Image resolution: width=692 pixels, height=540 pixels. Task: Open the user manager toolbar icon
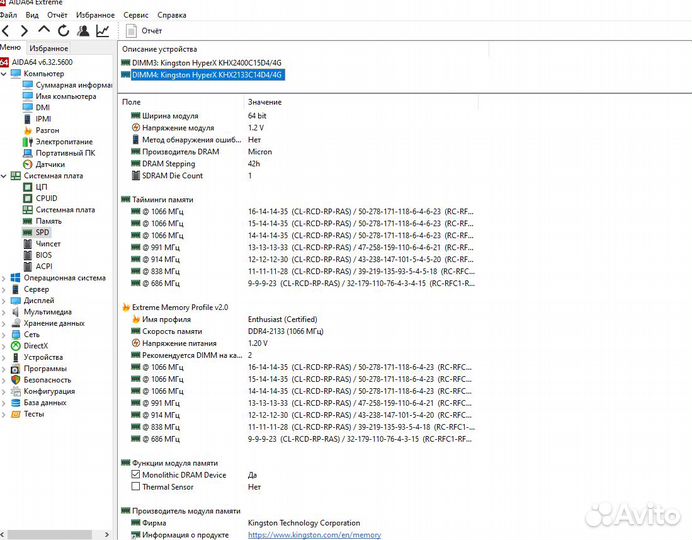(x=83, y=31)
